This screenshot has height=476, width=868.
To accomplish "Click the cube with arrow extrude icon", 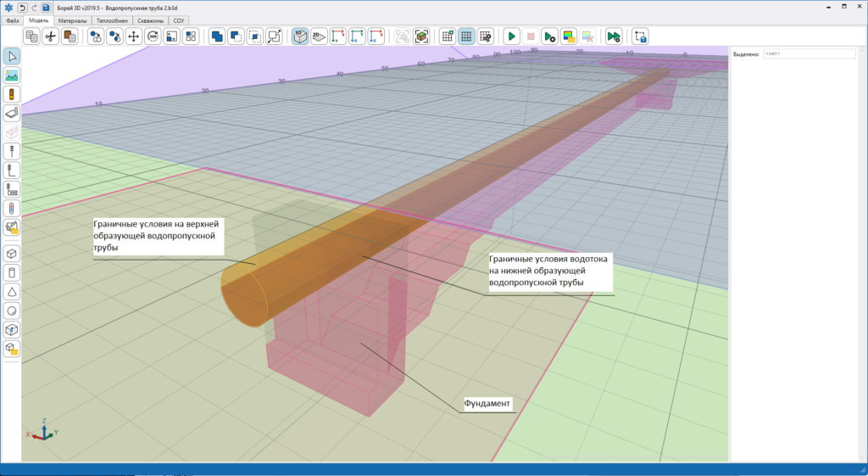I will click(x=12, y=330).
